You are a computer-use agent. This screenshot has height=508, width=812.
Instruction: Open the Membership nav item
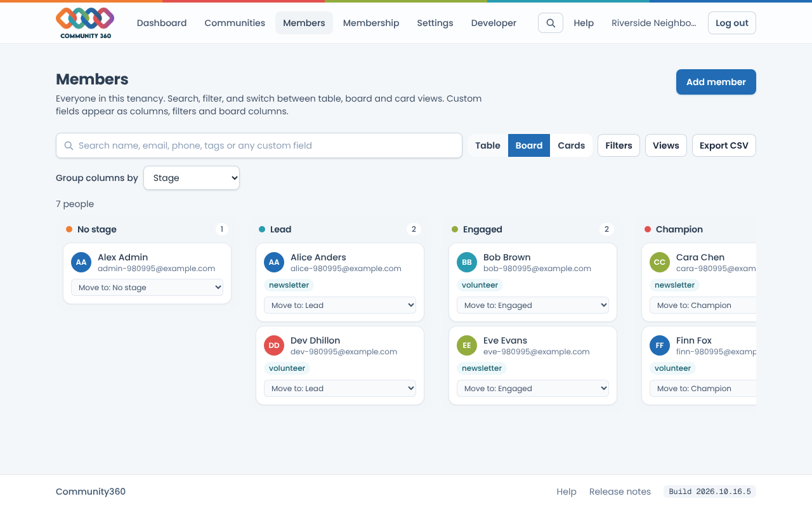(x=371, y=23)
